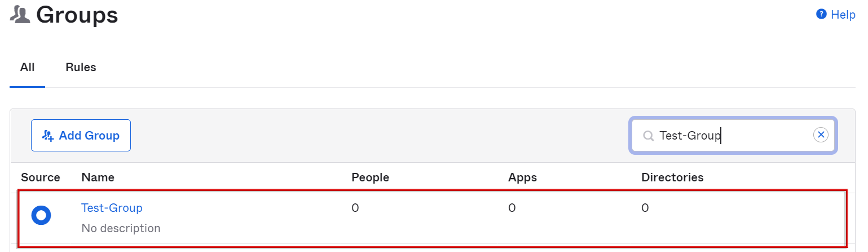Click the add-people icon in Add Group
Image resolution: width=868 pixels, height=252 pixels.
pos(48,136)
